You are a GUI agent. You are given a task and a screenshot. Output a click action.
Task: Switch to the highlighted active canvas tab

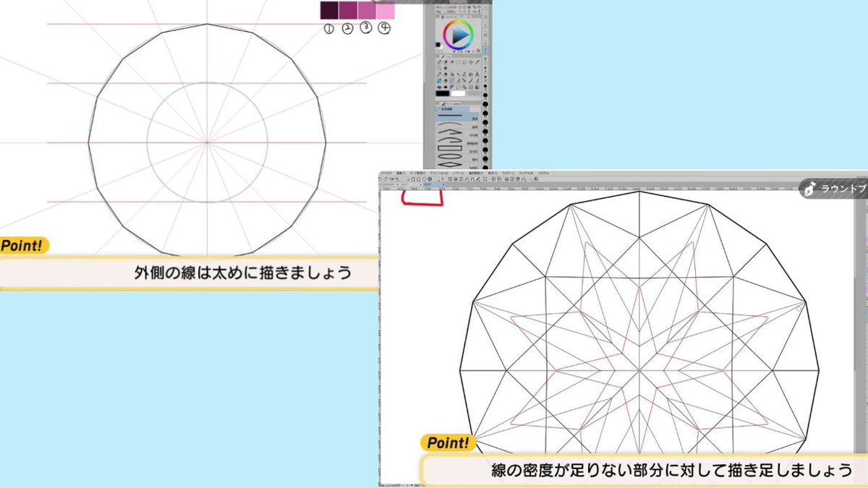[x=434, y=184]
